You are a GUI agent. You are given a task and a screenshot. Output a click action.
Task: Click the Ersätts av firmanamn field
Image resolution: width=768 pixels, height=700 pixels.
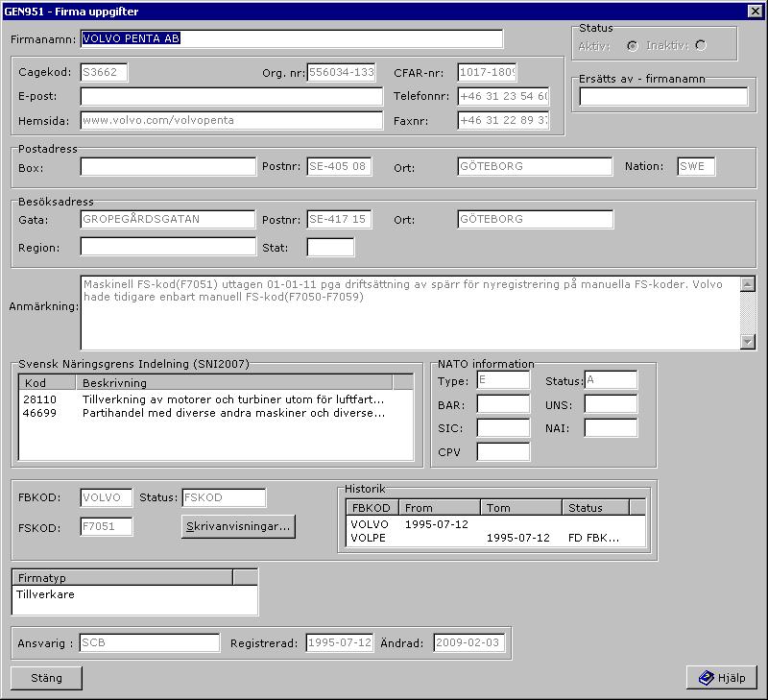(663, 96)
